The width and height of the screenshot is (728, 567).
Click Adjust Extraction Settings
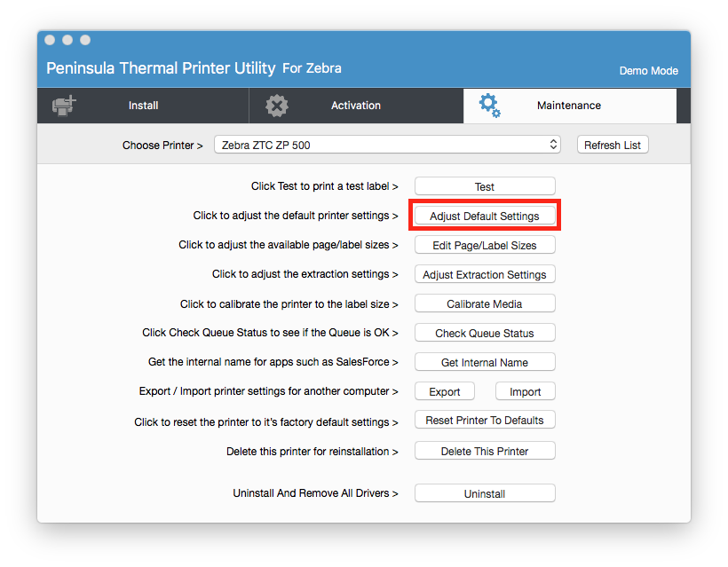pos(485,274)
